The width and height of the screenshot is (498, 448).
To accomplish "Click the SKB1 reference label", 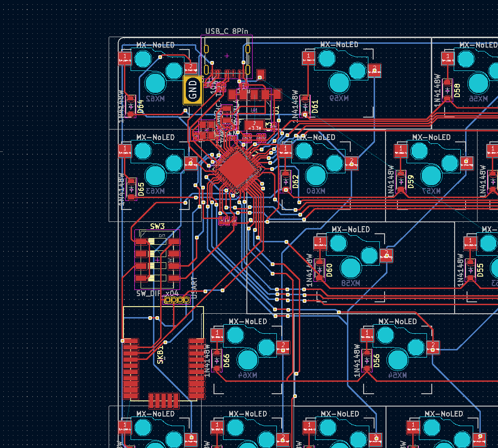I will click(x=161, y=354).
